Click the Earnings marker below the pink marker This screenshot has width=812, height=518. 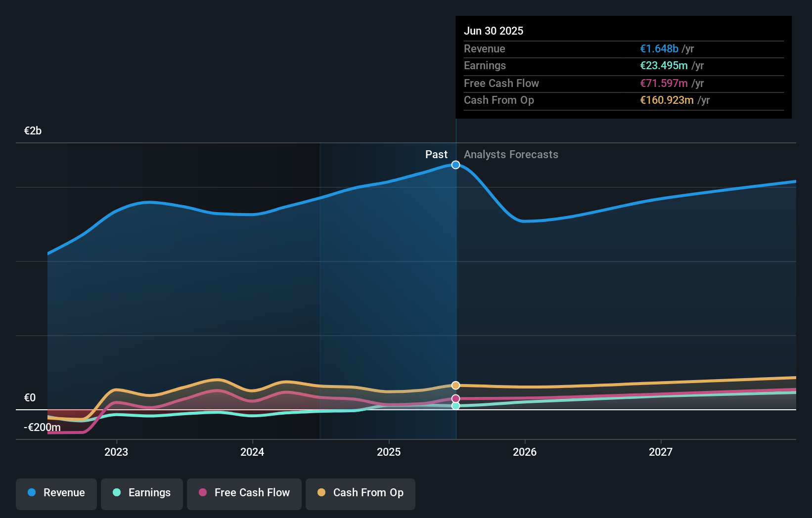(x=455, y=406)
